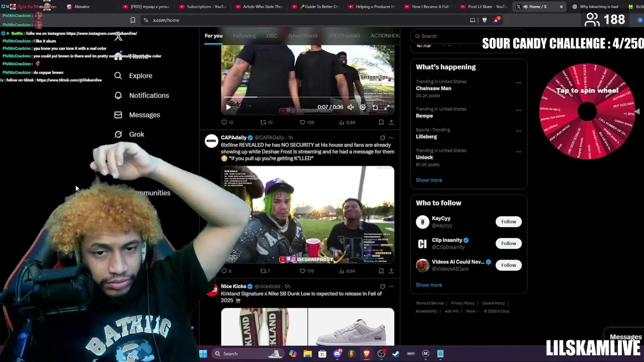Expand the top video to fullscreen
The width and height of the screenshot is (644, 362).
386,107
